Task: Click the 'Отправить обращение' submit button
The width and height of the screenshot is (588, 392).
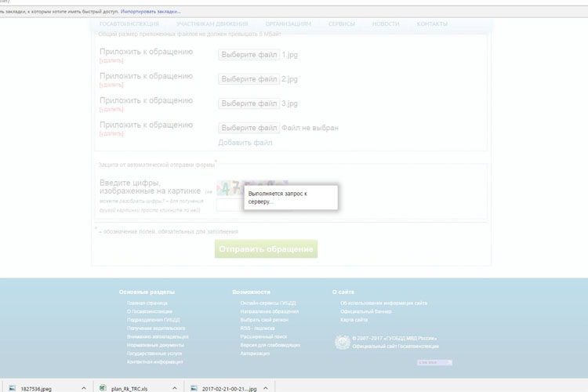Action: [266, 249]
